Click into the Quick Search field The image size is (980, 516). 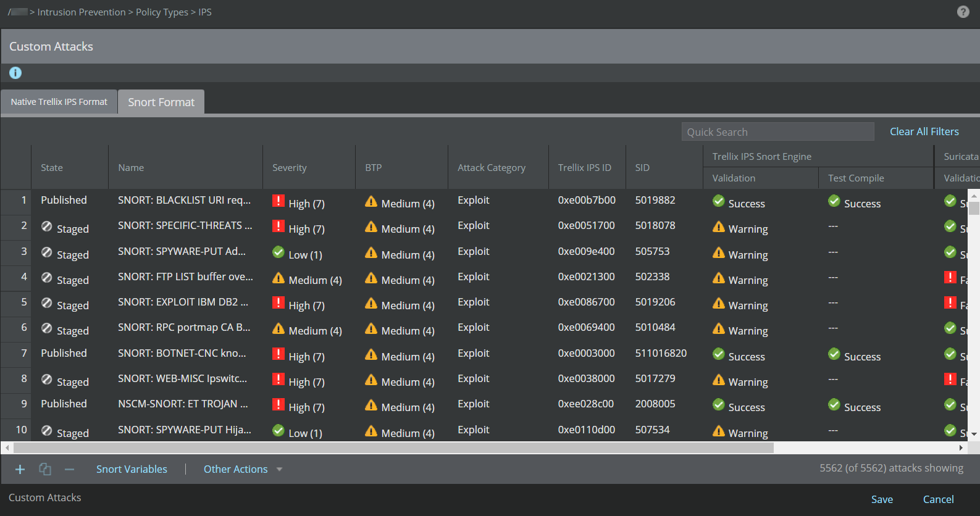pos(777,131)
